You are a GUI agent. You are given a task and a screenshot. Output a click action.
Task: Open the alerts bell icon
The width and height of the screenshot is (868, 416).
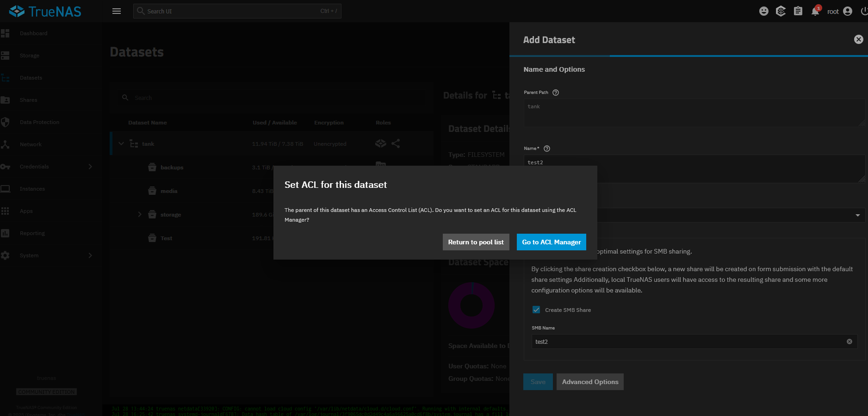pyautogui.click(x=815, y=12)
